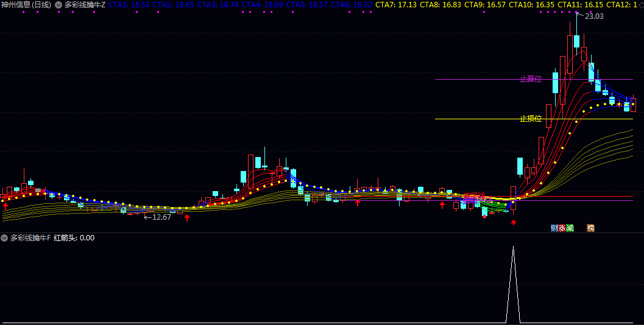
Task: Click the 财 event marker icon
Action: [x=554, y=228]
